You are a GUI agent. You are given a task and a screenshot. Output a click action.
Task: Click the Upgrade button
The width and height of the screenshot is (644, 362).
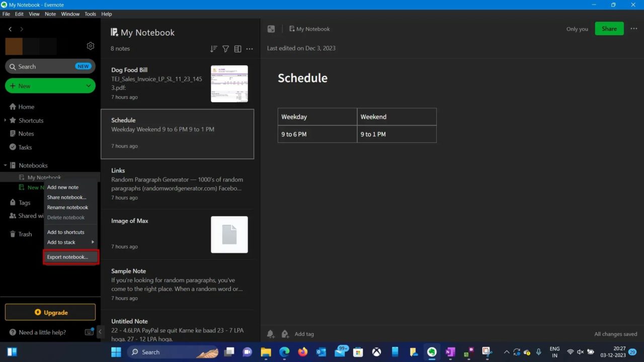tap(50, 312)
